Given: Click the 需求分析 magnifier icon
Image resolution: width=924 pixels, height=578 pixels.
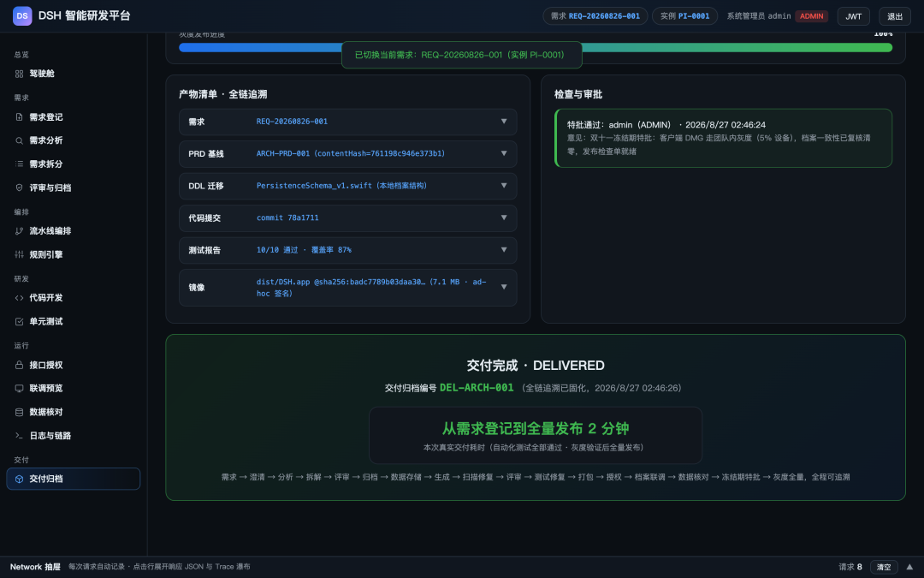Looking at the screenshot, I should tap(19, 140).
